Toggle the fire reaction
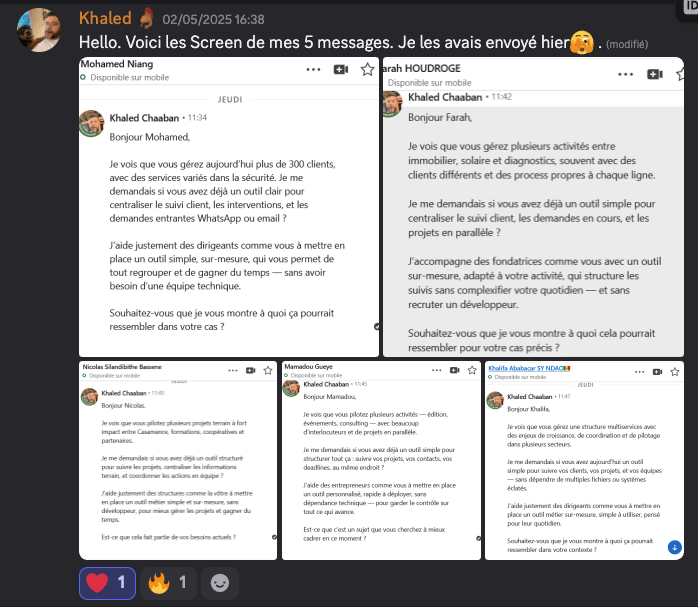Image resolution: width=698 pixels, height=607 pixels. tap(168, 583)
